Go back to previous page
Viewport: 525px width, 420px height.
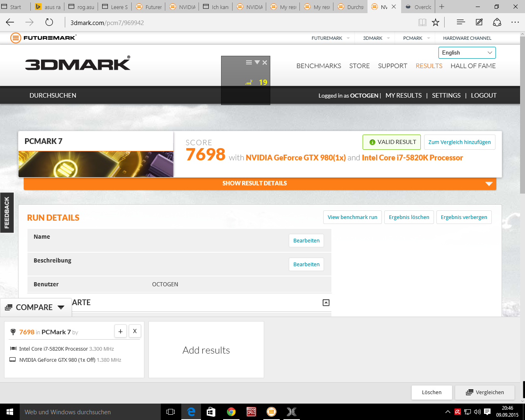pos(10,23)
